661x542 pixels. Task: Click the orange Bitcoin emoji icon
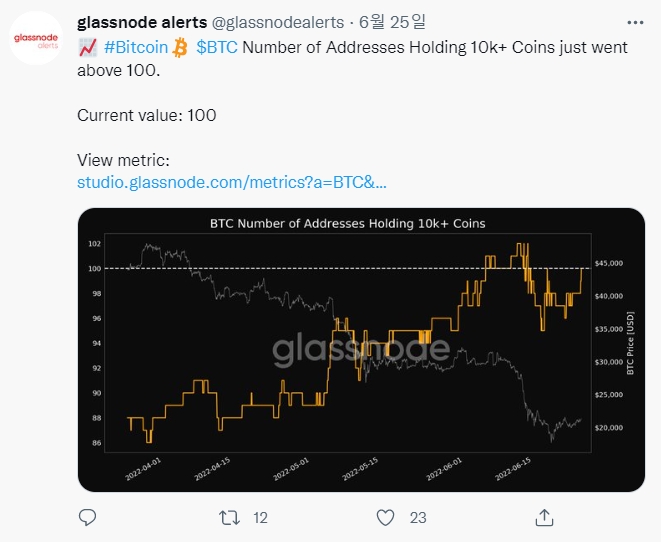coord(181,47)
